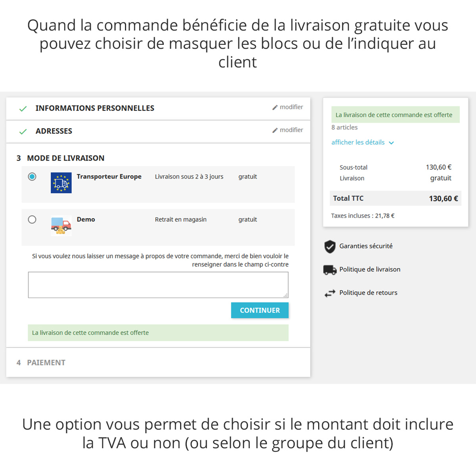Click the Politique de livraison text
476x476 pixels.
(370, 269)
